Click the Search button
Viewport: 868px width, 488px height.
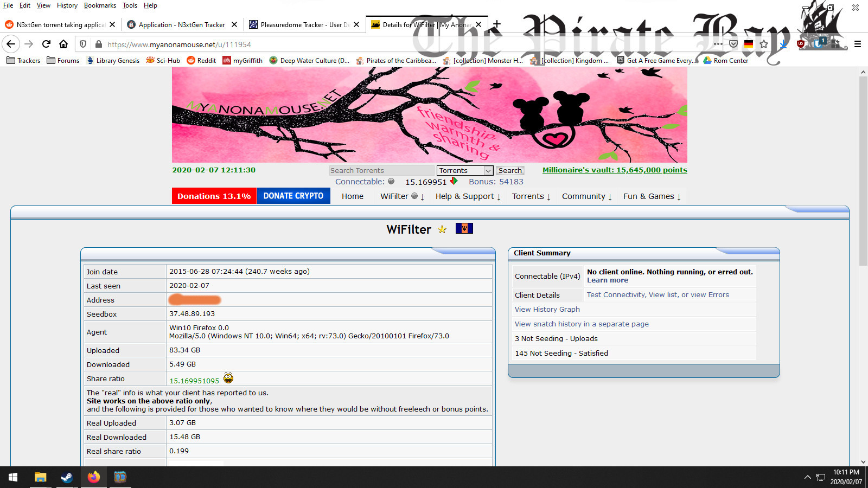coord(510,170)
